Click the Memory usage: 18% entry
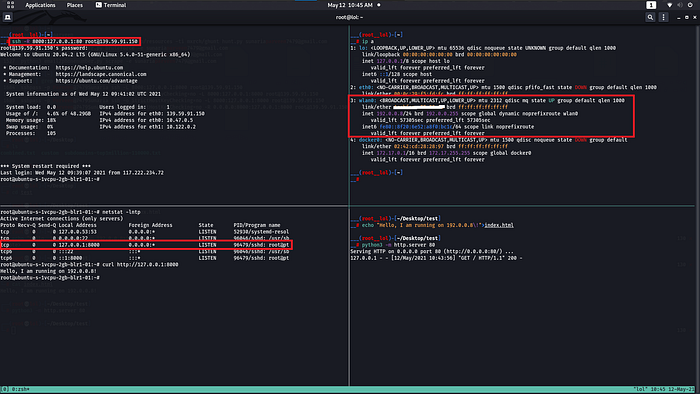This screenshot has height=394, width=700. (x=31, y=120)
